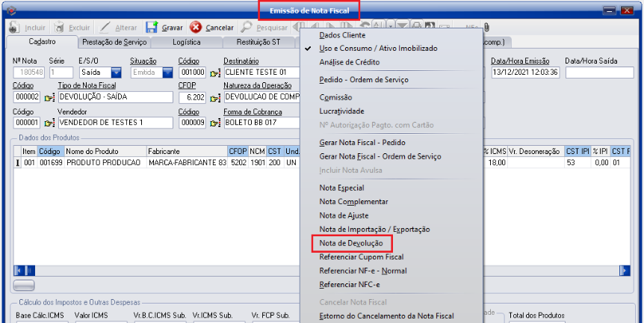The image size is (644, 323).
Task: Click the paperclip attachment icon in toolbar
Action: (x=486, y=27)
